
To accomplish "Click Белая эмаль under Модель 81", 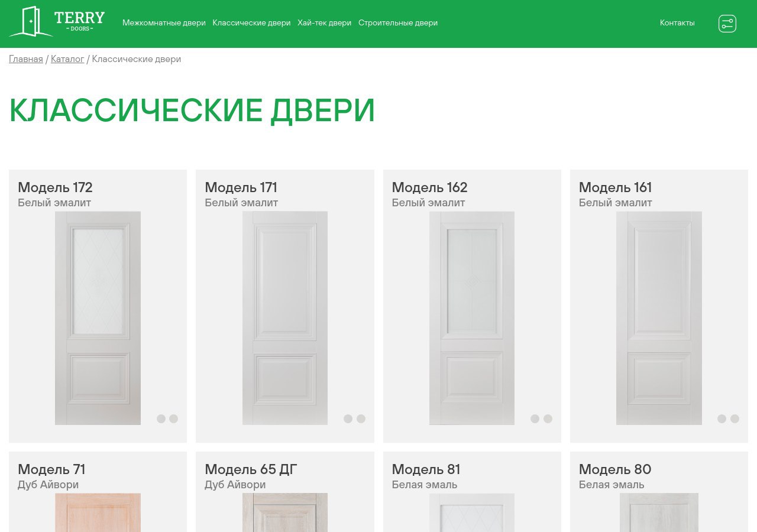I will [x=425, y=485].
